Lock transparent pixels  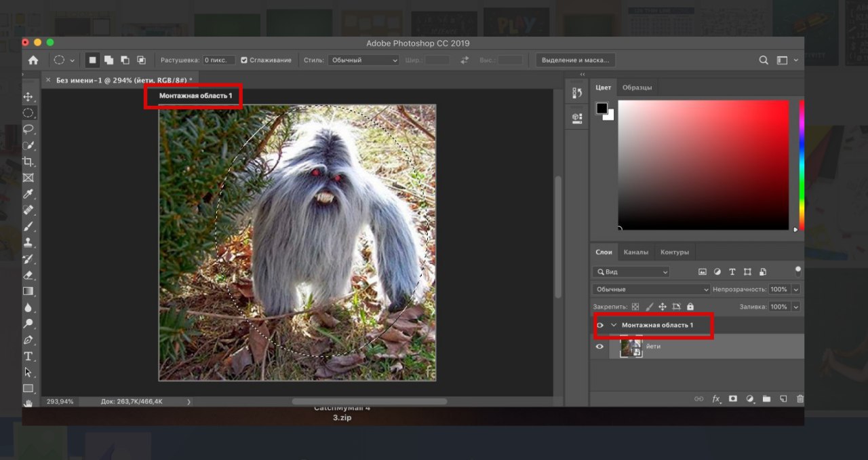635,307
